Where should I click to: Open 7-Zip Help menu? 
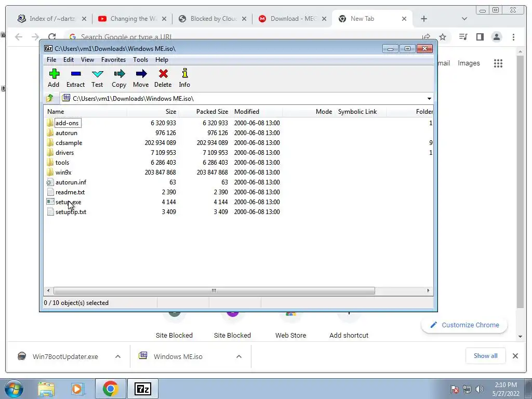(162, 60)
